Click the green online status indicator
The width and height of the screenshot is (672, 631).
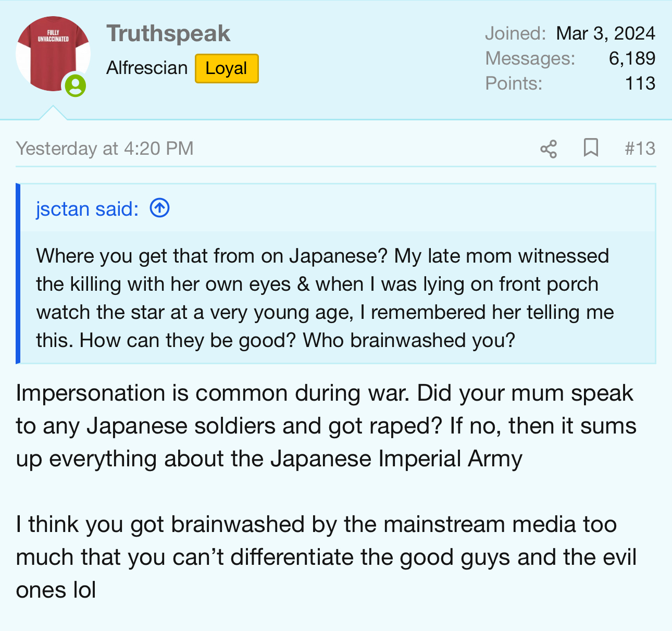point(76,85)
